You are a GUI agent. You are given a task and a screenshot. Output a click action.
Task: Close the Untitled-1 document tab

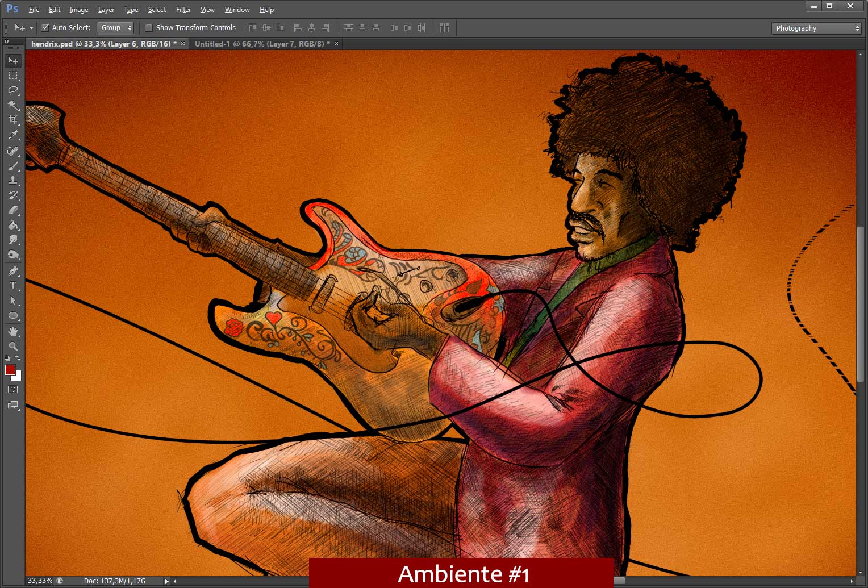[x=336, y=44]
